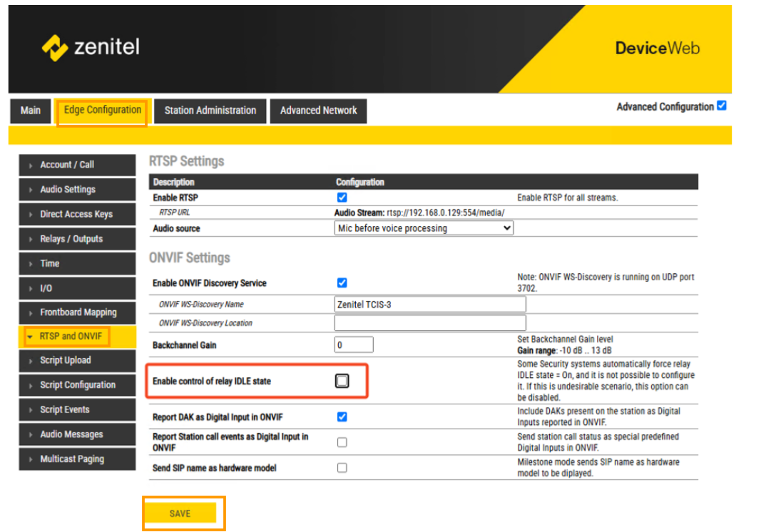Open the Account / Call sidebar item

(x=77, y=165)
